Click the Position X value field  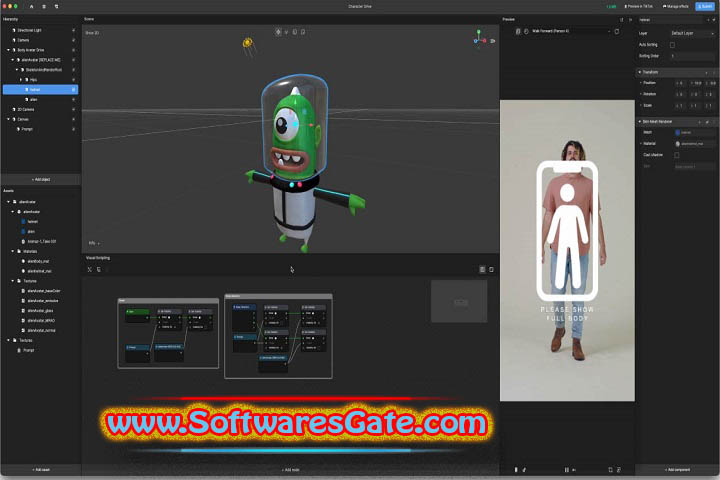tap(680, 83)
